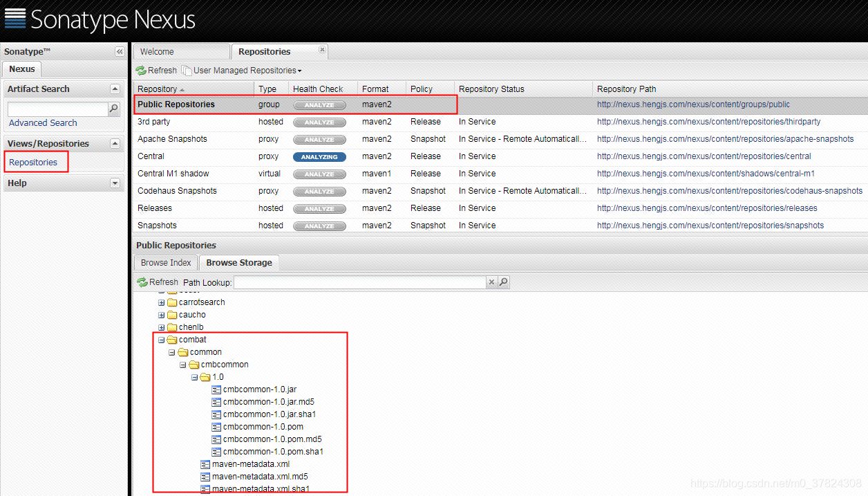Click Analyze for Public Repositories

319,105
